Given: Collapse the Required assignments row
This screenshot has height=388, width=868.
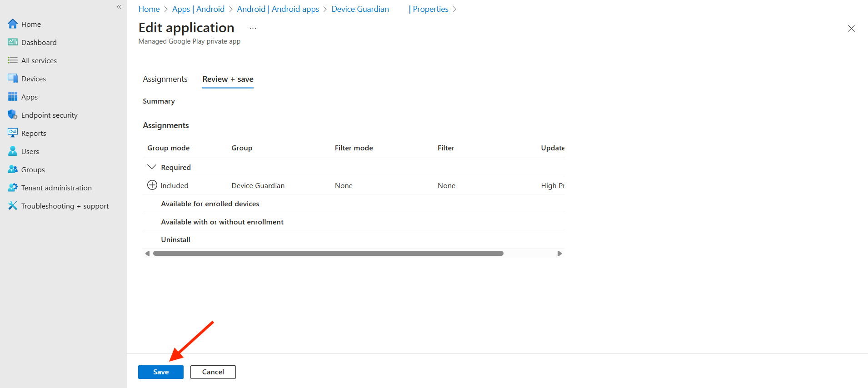Looking at the screenshot, I should coord(152,167).
